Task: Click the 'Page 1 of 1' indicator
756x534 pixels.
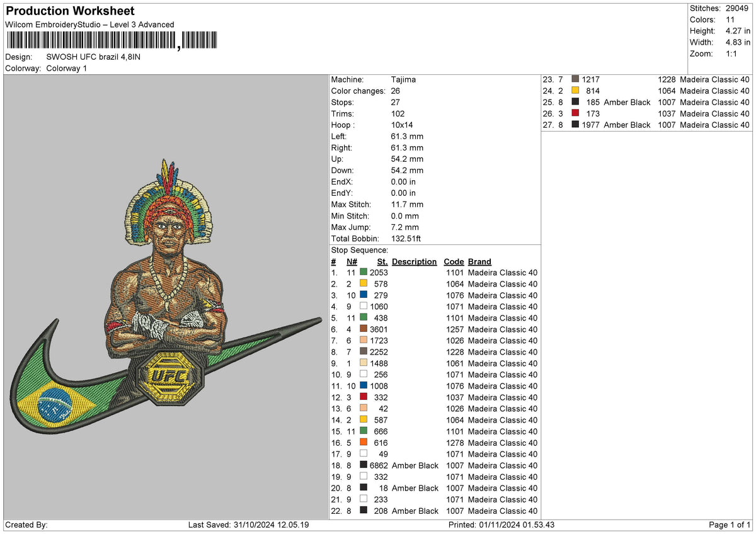Action: click(730, 525)
